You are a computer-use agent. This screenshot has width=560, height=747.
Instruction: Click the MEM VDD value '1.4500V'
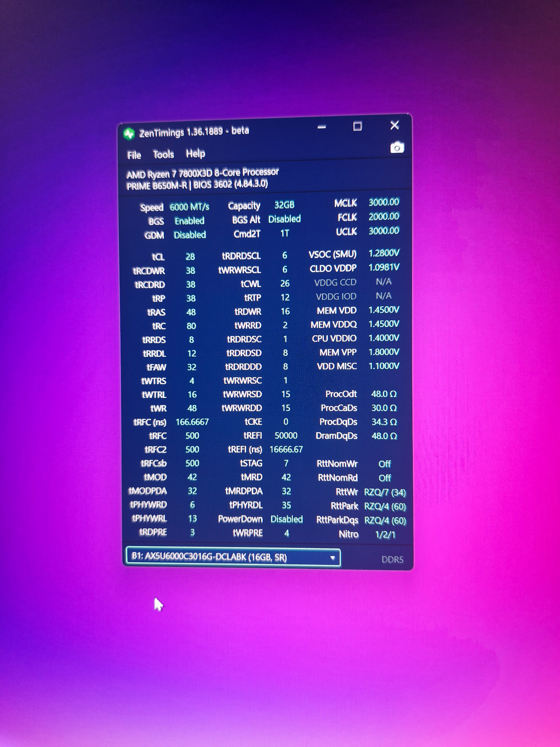pyautogui.click(x=384, y=310)
